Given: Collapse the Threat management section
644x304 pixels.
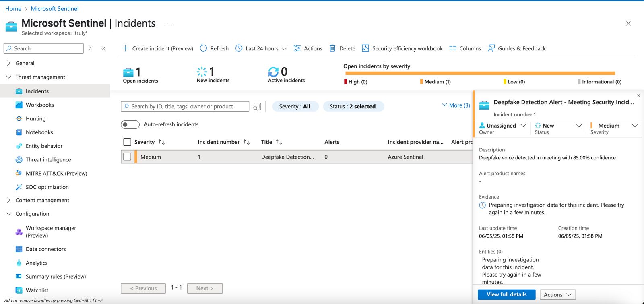Looking at the screenshot, I should pos(9,77).
